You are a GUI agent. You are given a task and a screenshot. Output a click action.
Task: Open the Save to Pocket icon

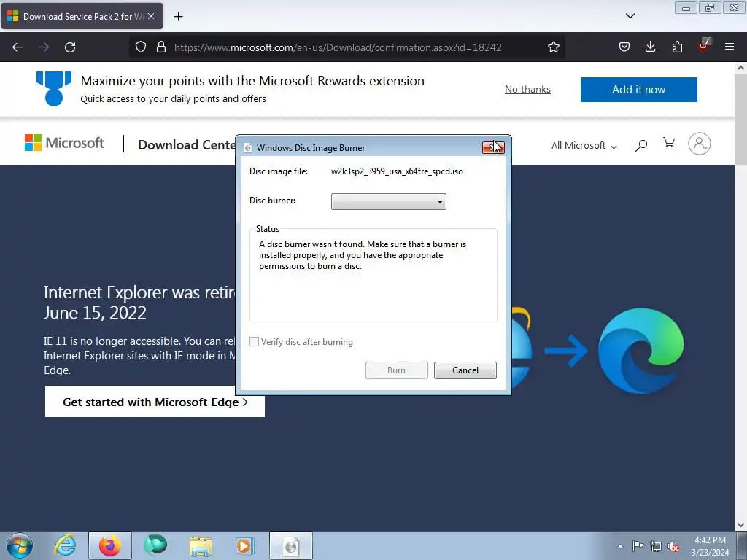point(624,47)
